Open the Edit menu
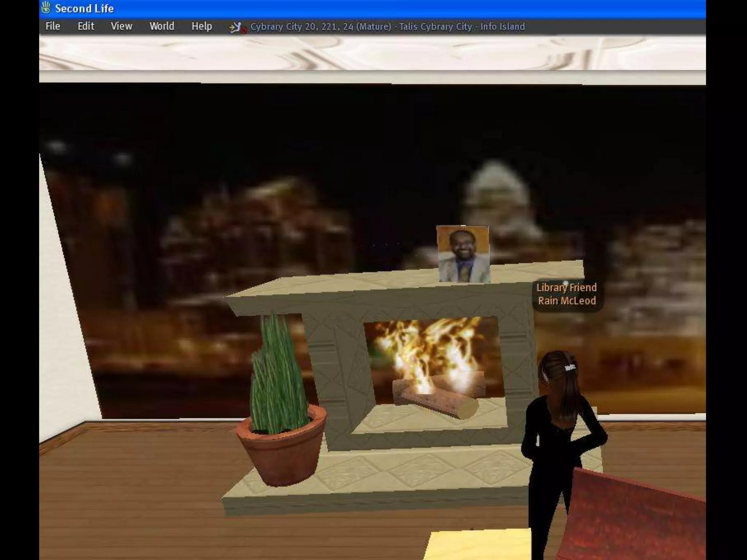Screen dimensions: 747x560 pos(86,26)
